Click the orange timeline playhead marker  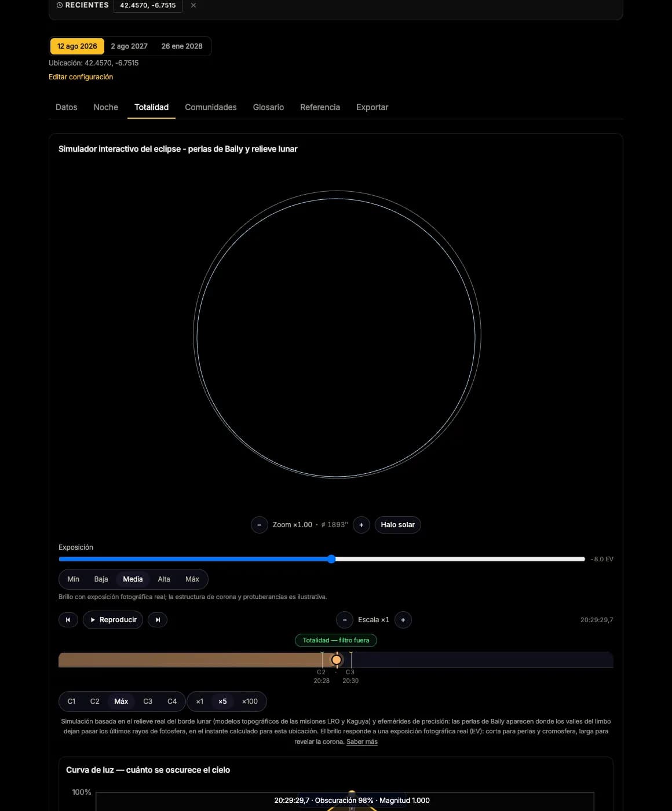[337, 660]
